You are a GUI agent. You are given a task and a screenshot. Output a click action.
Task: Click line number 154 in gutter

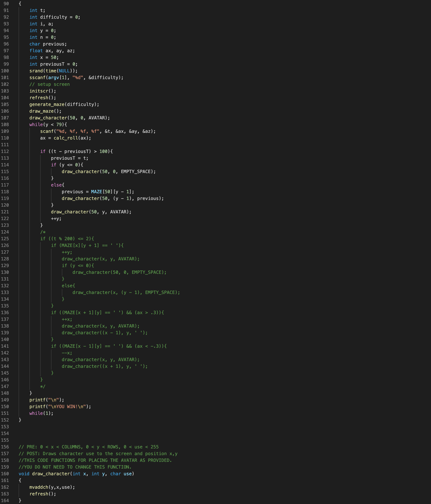pos(5,433)
